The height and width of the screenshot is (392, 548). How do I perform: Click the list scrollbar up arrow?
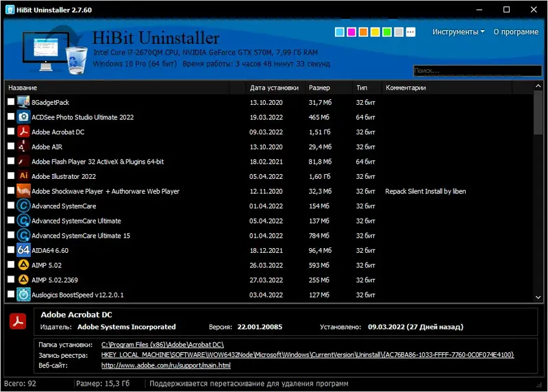[x=538, y=86]
